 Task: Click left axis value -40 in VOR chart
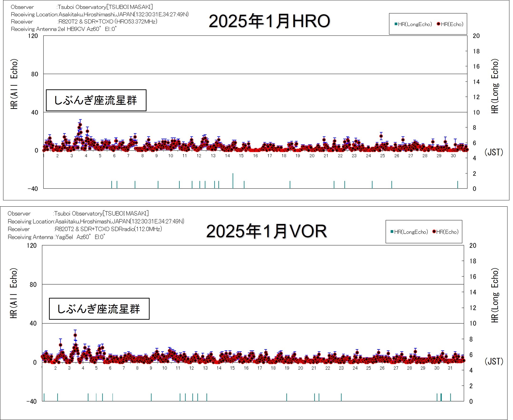point(31,401)
